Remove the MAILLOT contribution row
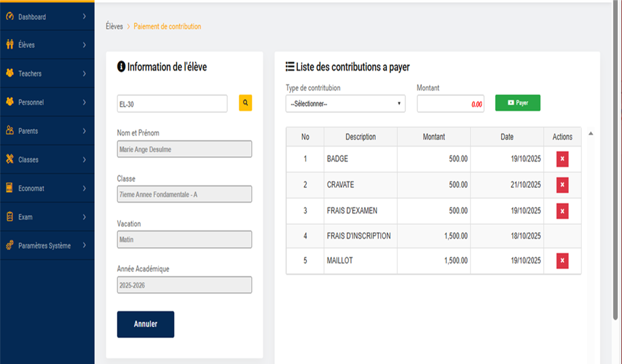Image resolution: width=622 pixels, height=364 pixels. click(562, 260)
